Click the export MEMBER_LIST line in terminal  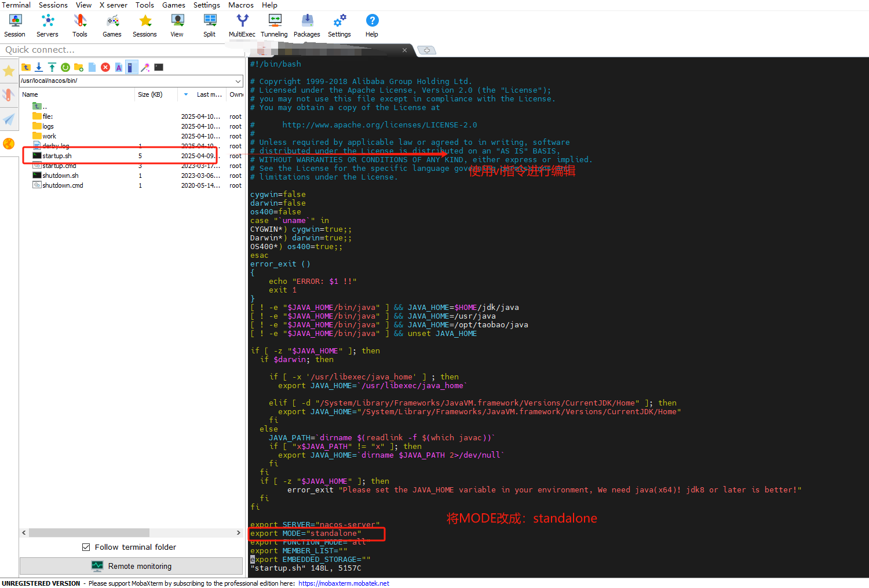299,551
